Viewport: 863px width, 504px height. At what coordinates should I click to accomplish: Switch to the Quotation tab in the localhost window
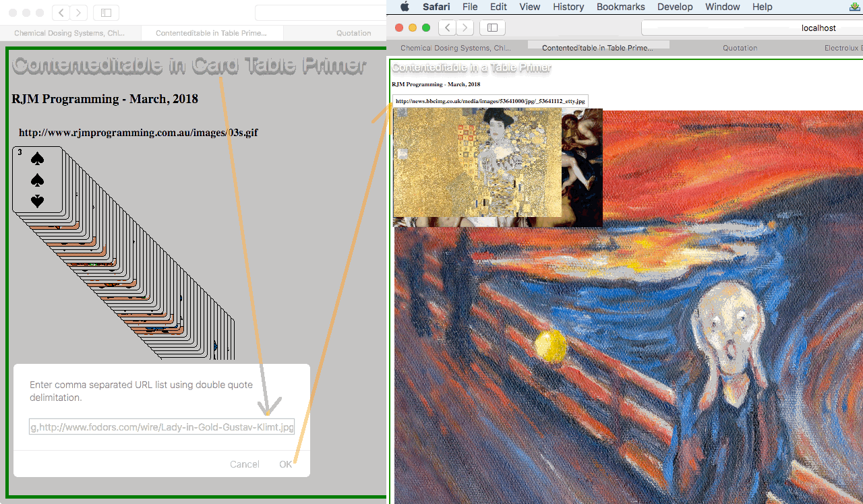tap(740, 48)
